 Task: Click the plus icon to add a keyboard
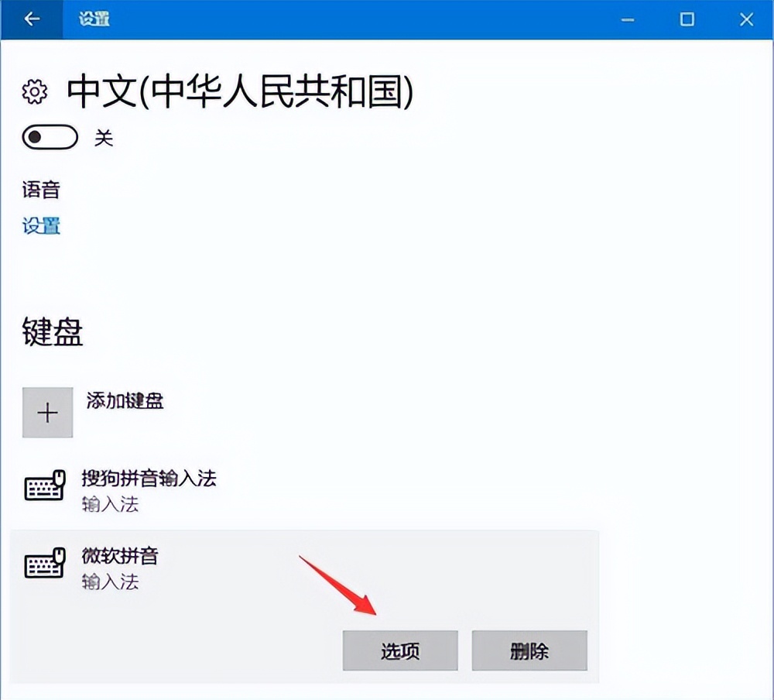46,412
